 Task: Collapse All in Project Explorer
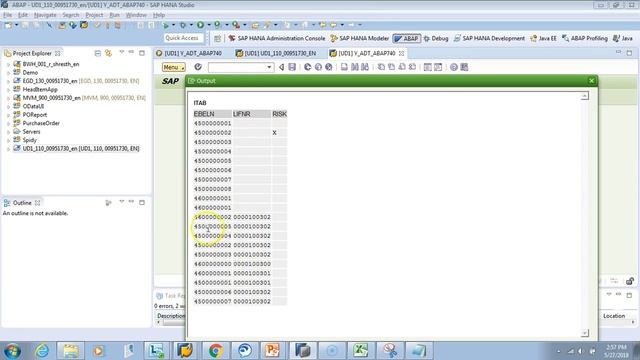coord(98,53)
